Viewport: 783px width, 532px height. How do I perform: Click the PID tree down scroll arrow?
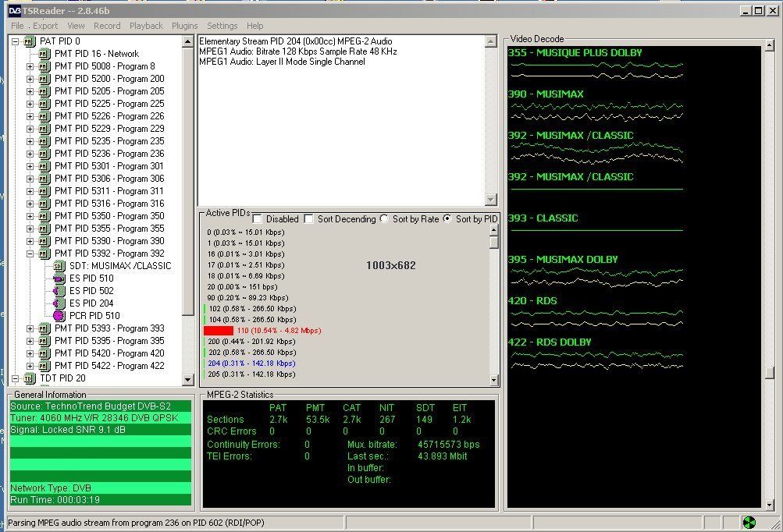[188, 380]
